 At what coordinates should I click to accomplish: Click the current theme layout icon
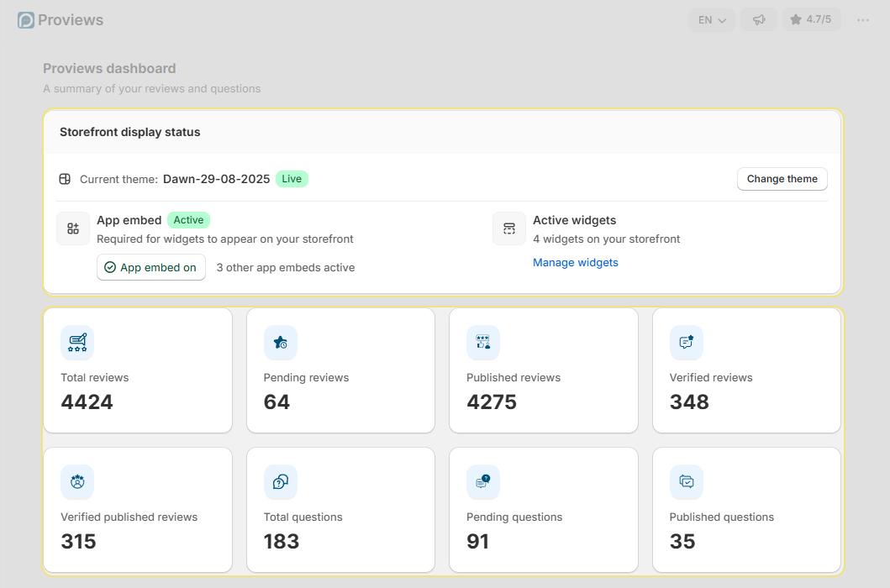(65, 180)
